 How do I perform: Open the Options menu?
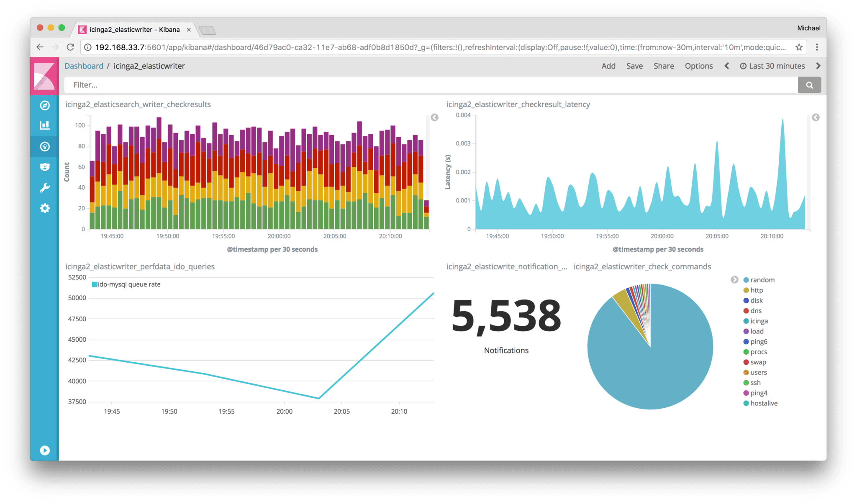point(698,66)
